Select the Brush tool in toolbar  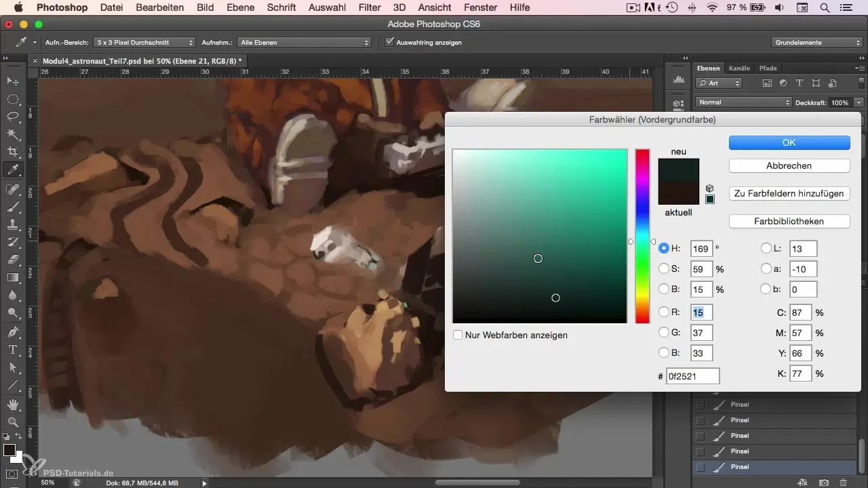12,206
